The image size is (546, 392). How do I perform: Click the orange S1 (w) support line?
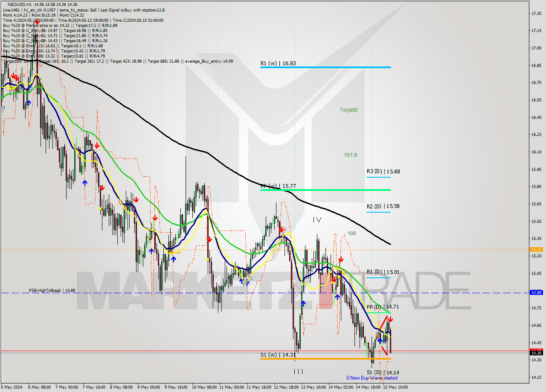pos(325,359)
